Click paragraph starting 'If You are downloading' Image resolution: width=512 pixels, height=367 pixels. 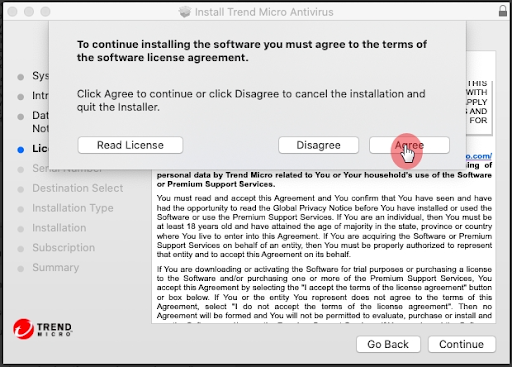(324, 292)
